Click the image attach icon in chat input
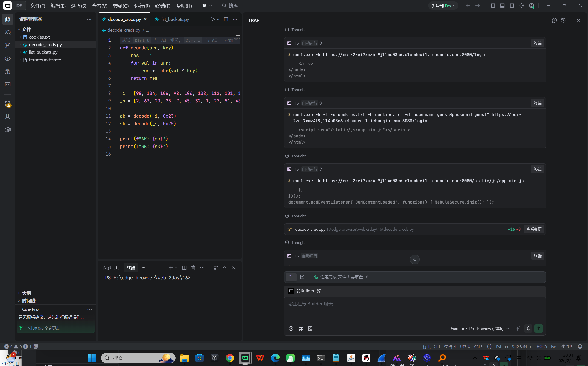 310,329
